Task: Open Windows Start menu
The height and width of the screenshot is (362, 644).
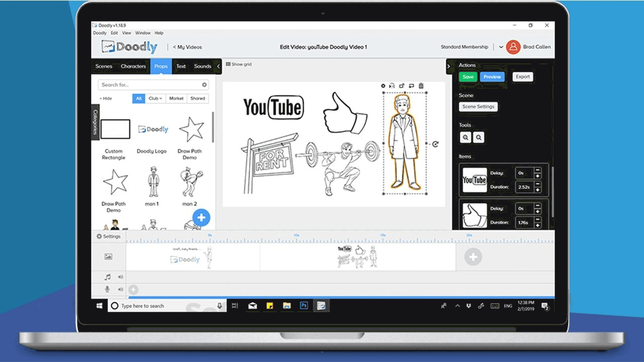Action: [100, 305]
